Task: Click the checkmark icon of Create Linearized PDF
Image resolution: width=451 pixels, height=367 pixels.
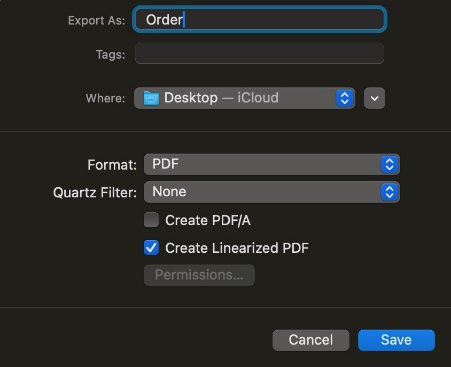Action: (151, 248)
